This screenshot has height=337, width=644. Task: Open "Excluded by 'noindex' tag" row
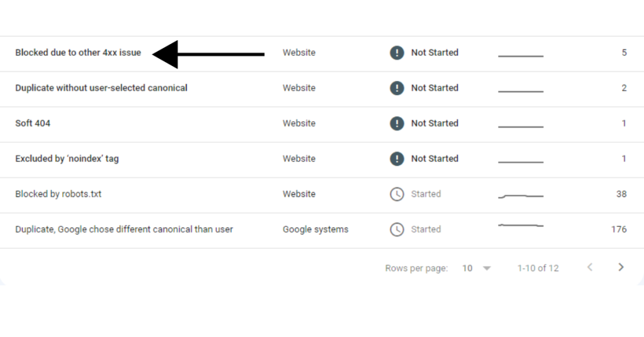coord(322,160)
